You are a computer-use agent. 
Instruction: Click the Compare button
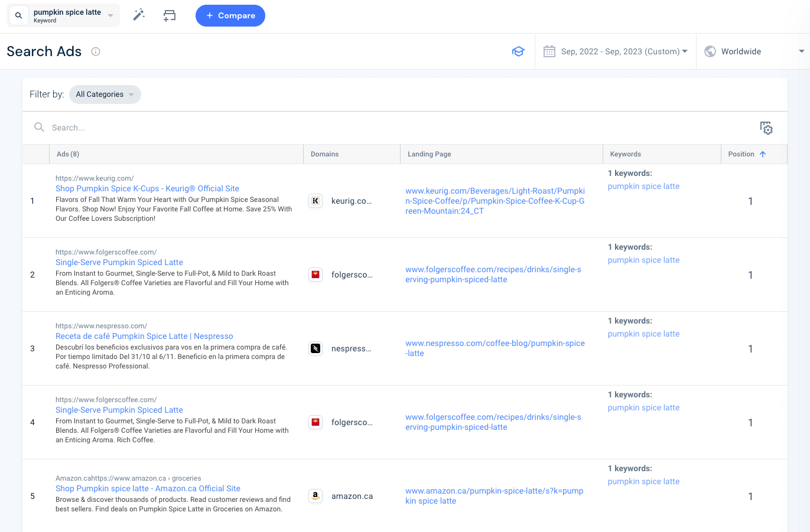(x=230, y=15)
